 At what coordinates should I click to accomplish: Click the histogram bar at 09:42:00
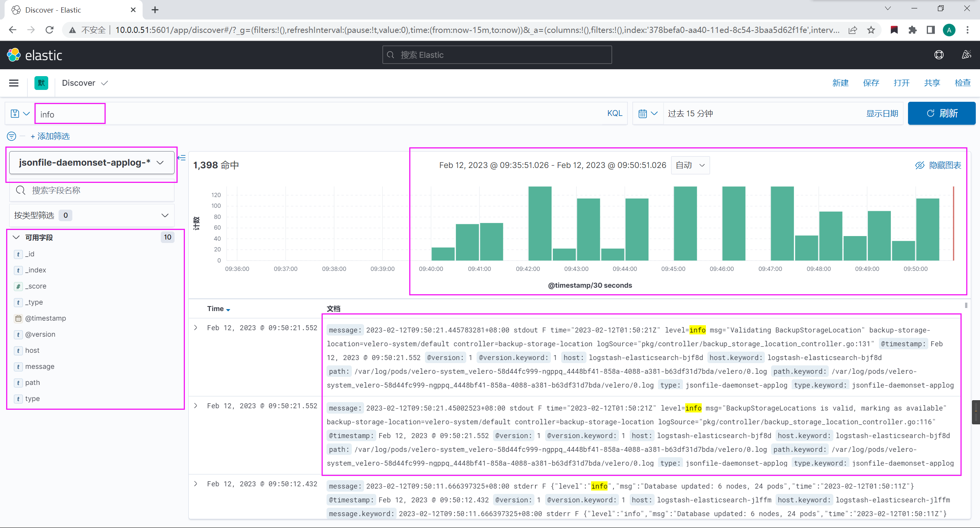(540, 223)
